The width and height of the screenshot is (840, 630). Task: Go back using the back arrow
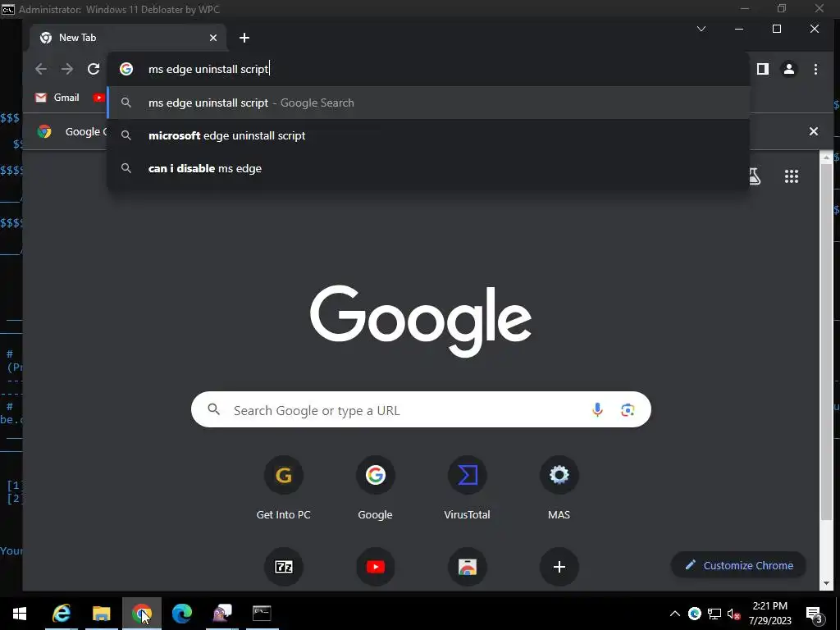coord(41,69)
